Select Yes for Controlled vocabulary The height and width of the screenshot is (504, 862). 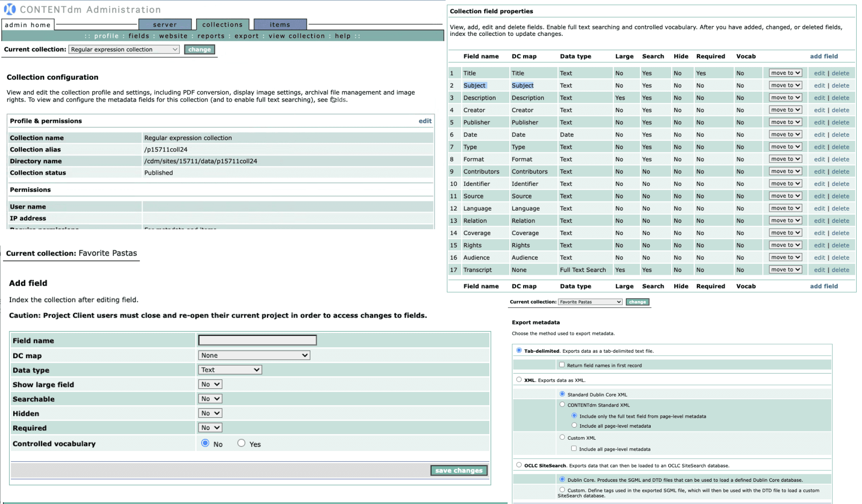241,443
